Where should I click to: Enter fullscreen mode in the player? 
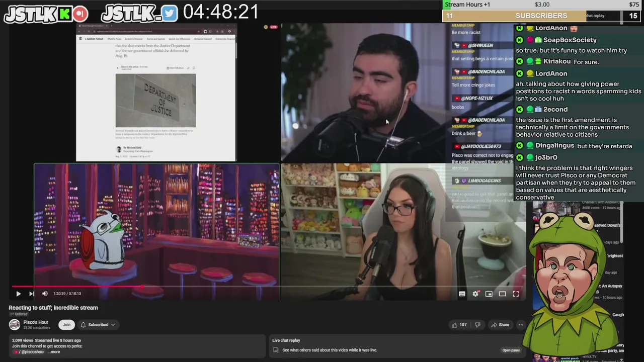tap(516, 294)
